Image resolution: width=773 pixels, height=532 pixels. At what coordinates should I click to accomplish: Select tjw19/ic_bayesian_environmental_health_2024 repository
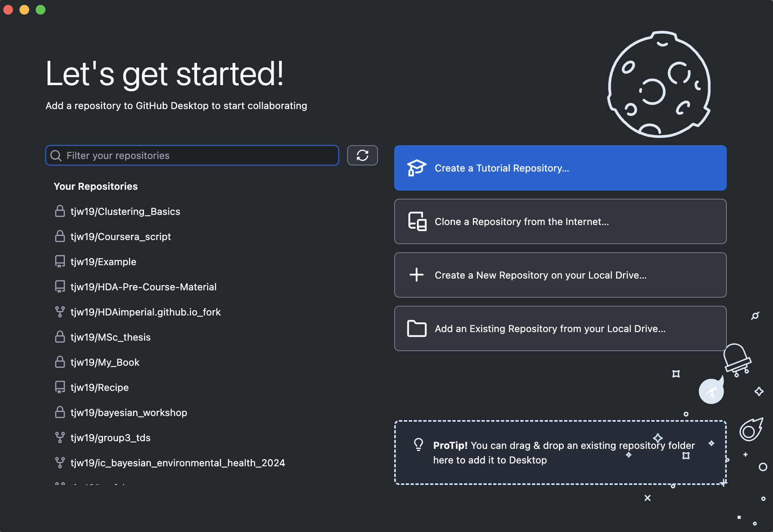[x=212, y=463]
